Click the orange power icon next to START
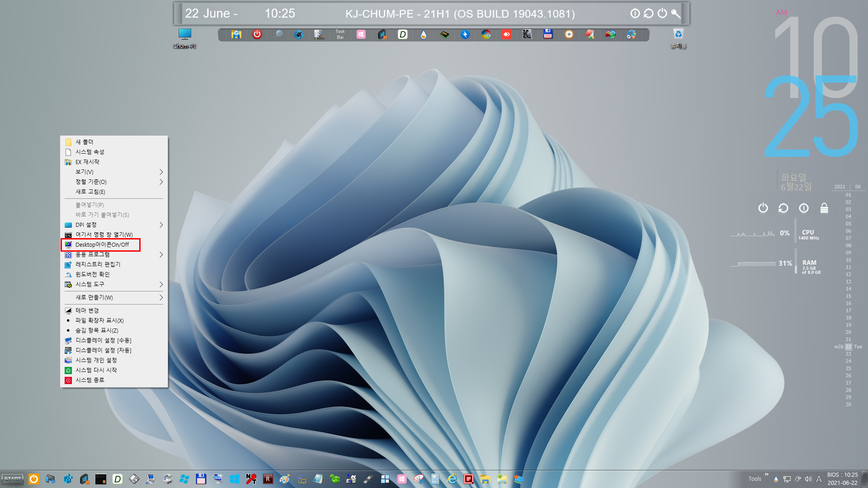The height and width of the screenshot is (488, 868). [x=34, y=479]
